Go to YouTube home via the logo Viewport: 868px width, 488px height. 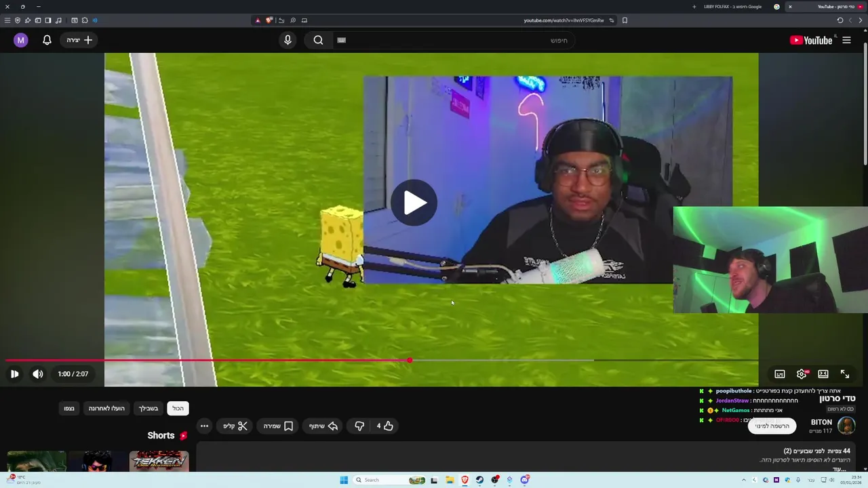(x=811, y=40)
